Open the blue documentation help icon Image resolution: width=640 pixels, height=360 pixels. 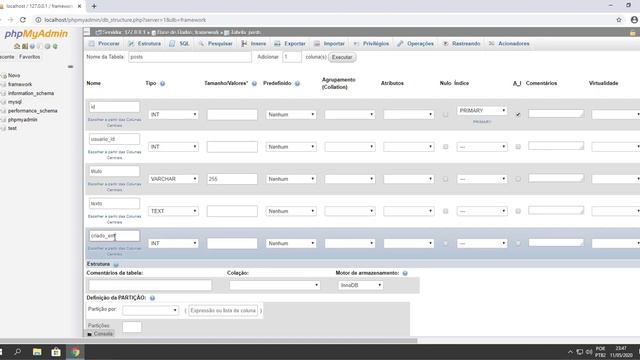point(32,46)
